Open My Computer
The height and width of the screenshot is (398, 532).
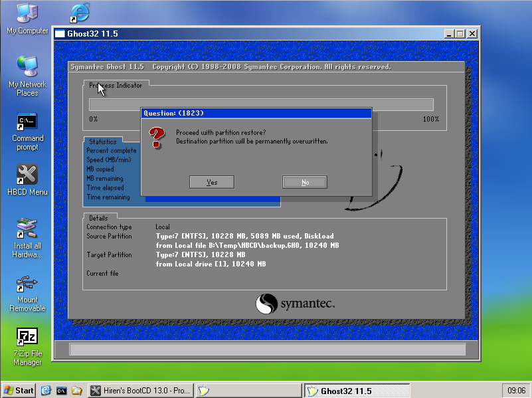[x=27, y=17]
